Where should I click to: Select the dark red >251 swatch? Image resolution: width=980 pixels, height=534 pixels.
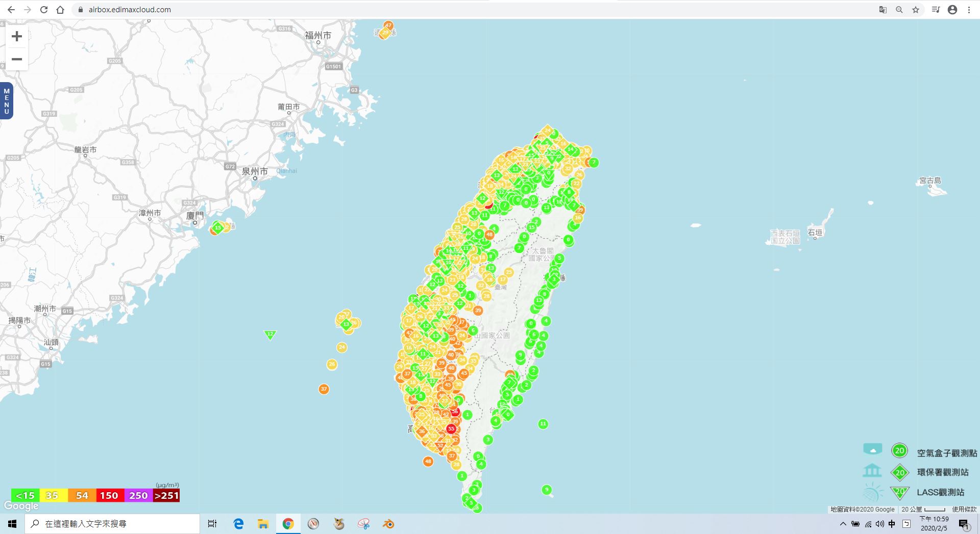point(166,495)
